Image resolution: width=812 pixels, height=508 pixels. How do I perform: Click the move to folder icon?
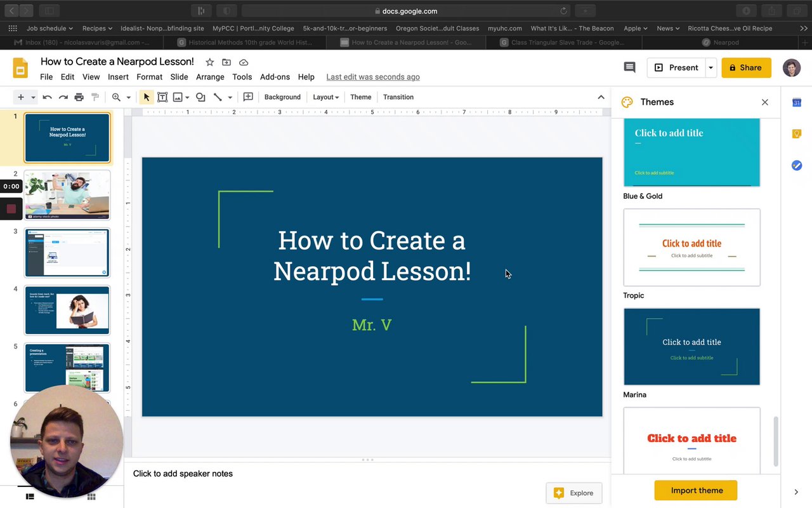tap(226, 62)
